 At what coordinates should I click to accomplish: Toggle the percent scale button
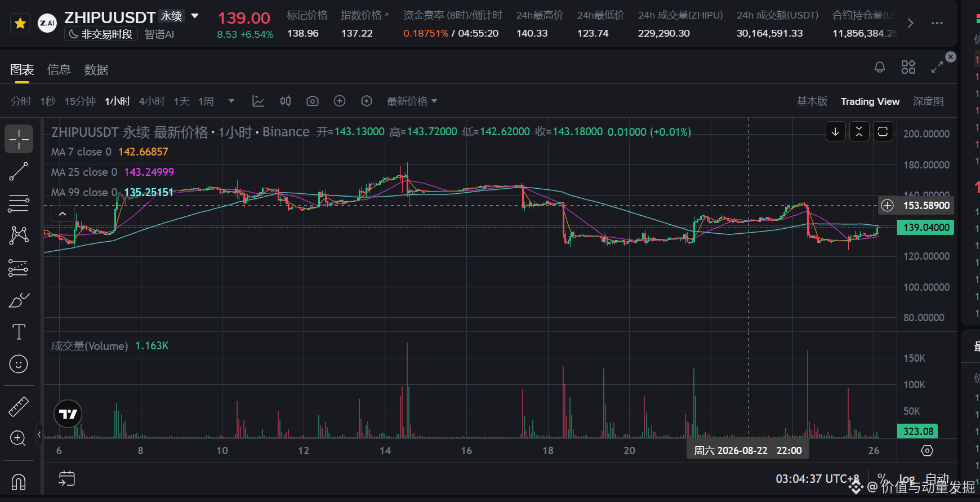pos(882,478)
